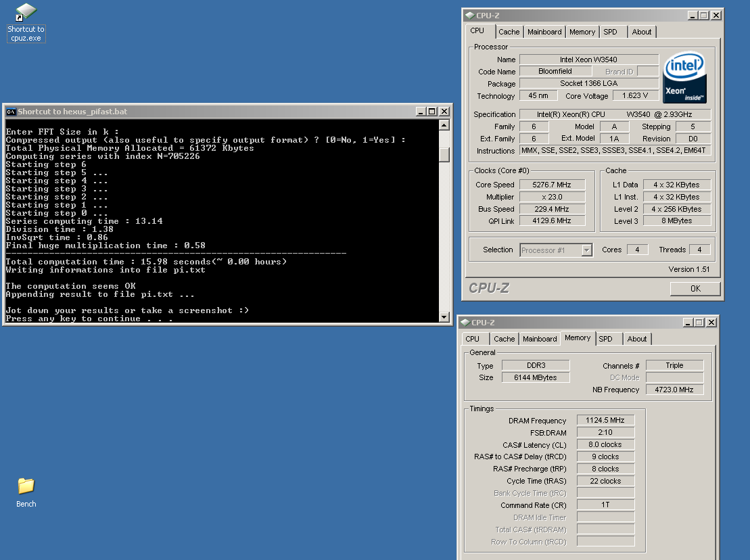Click the Version 1.51 label in CPU-Z

(688, 269)
